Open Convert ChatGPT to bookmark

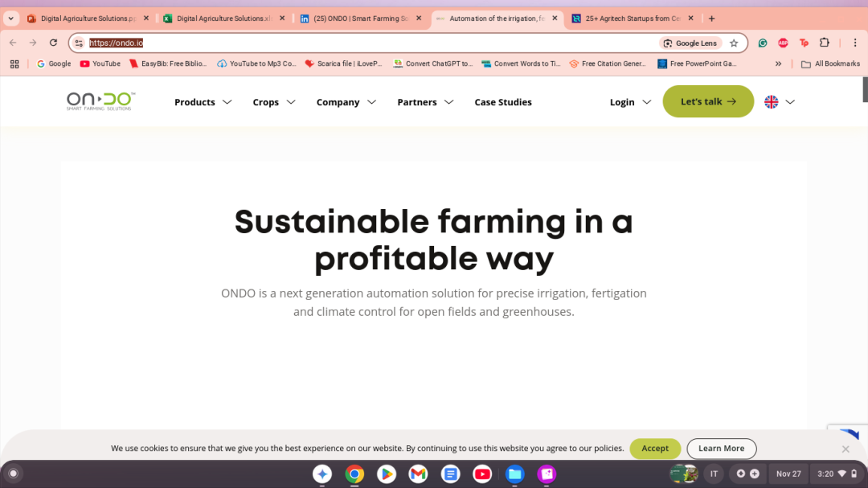[x=433, y=64]
